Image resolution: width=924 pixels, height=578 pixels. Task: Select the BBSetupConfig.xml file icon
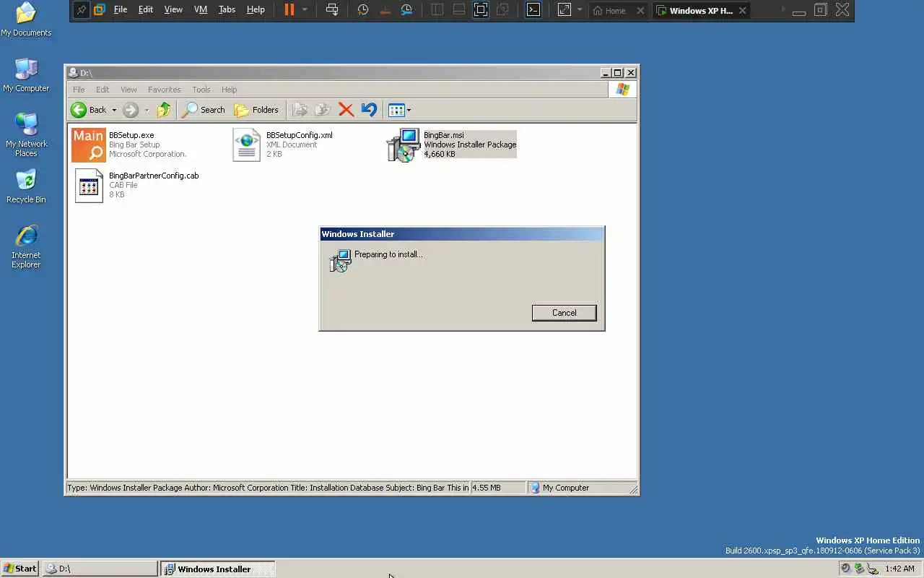pyautogui.click(x=246, y=144)
